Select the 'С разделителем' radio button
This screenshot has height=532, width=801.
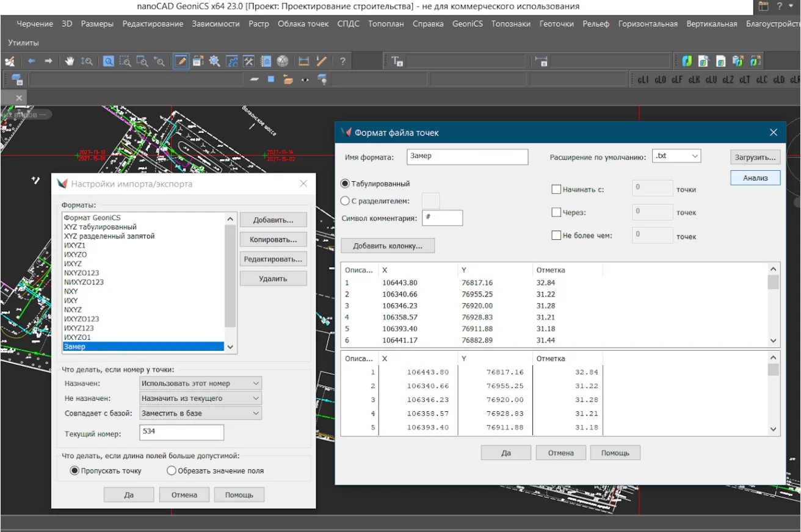pos(345,201)
